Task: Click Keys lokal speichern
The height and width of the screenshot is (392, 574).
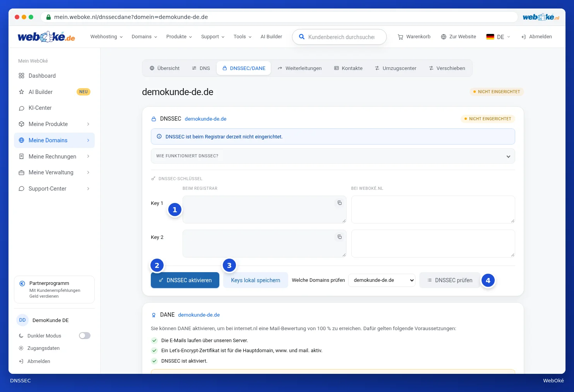Action: 256,280
